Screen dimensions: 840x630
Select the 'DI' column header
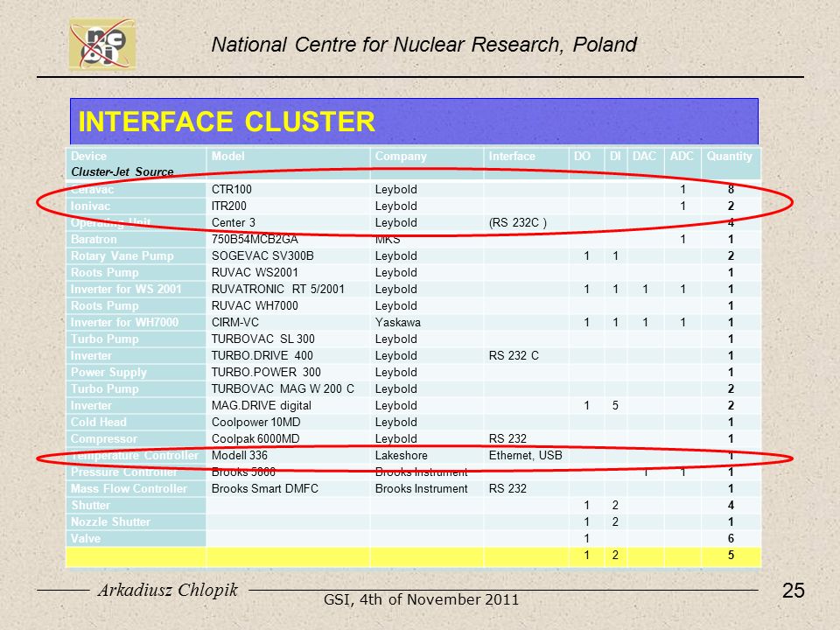click(x=614, y=156)
